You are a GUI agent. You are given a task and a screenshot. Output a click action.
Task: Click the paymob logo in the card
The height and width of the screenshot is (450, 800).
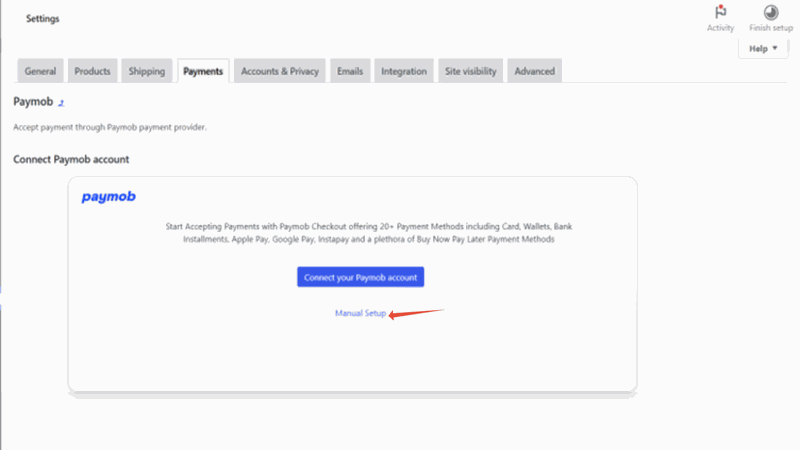pos(108,197)
